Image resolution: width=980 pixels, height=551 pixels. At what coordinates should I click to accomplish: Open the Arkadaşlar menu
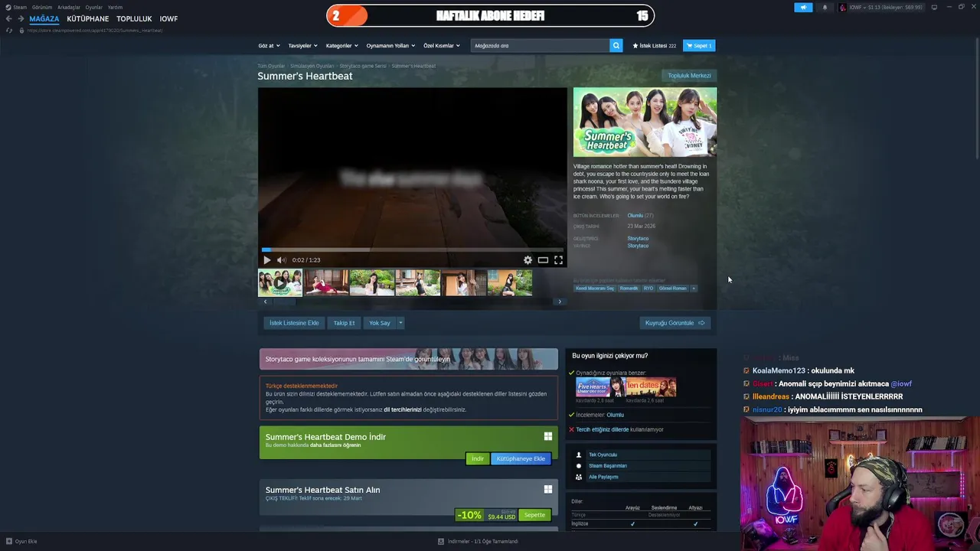tap(68, 7)
